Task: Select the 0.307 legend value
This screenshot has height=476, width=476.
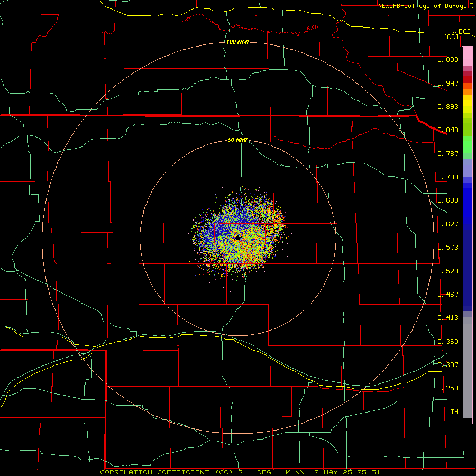Action: tap(448, 364)
